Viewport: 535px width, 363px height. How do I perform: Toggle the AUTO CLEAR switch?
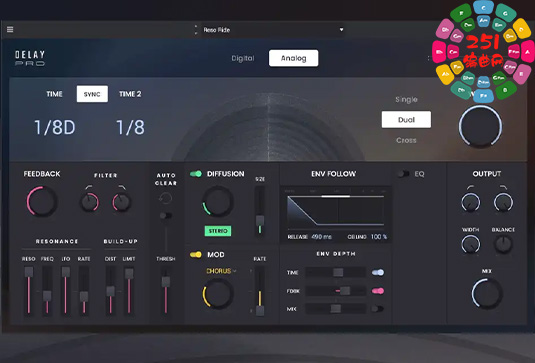[165, 215]
